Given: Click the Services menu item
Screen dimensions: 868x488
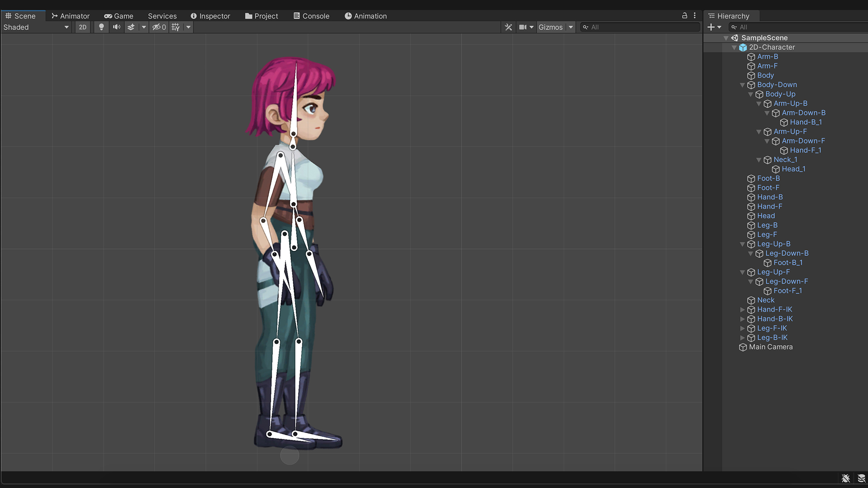Looking at the screenshot, I should point(161,15).
